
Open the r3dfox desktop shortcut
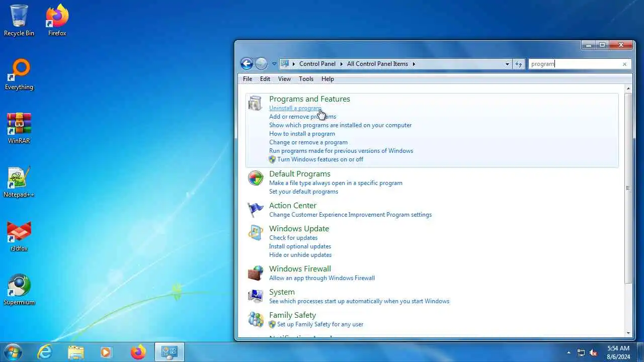point(19,236)
